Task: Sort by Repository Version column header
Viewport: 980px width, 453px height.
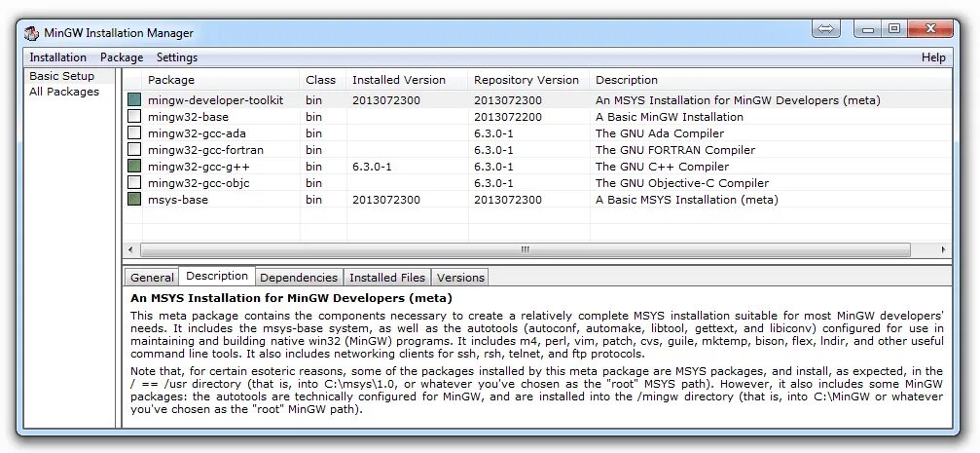Action: point(529,80)
